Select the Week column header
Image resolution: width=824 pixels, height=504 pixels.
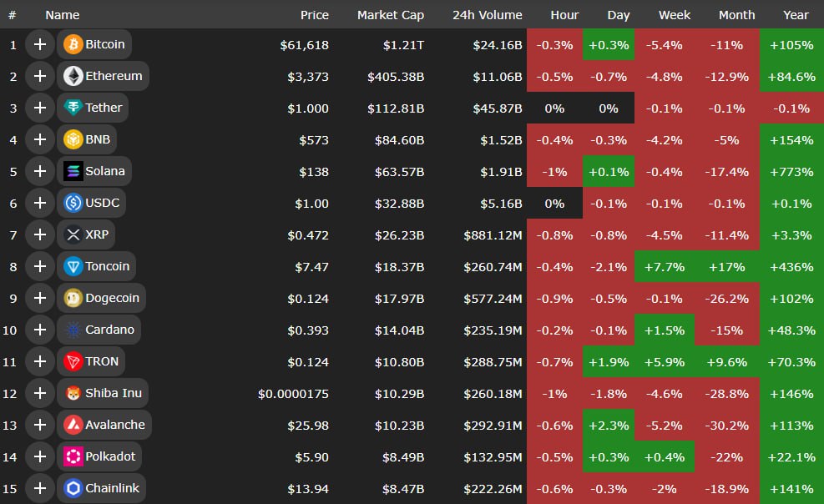[x=674, y=15]
